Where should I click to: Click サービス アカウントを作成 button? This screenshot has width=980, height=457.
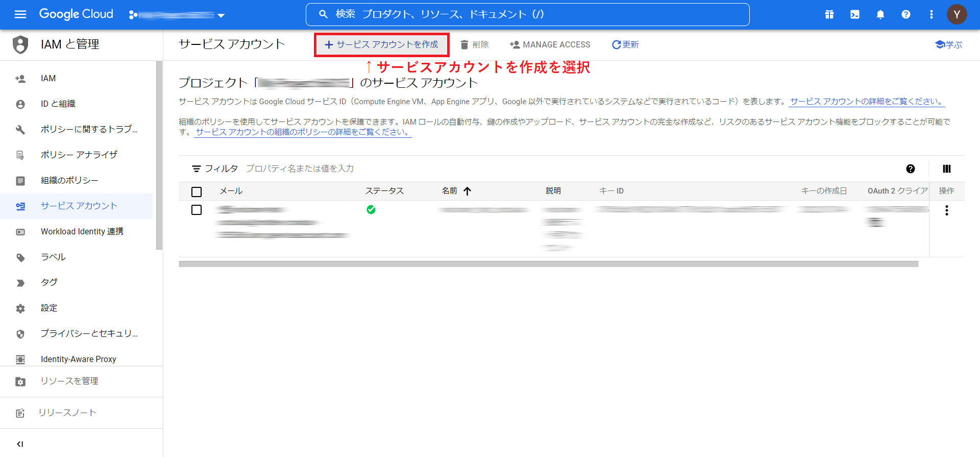381,45
